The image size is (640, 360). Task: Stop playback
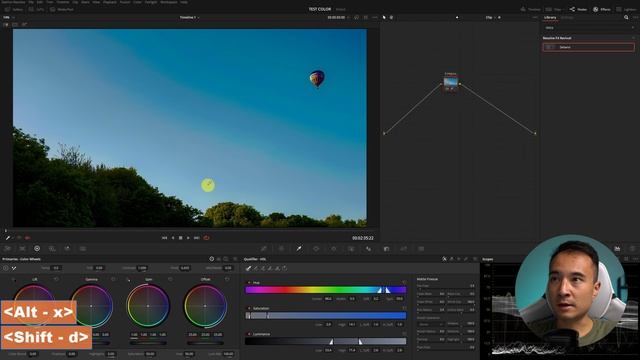[180, 238]
